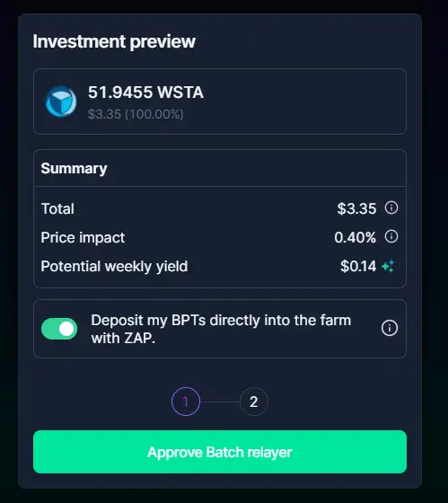Viewport: 448px width, 503px height.
Task: Click the sparkle icon next to $0.14
Action: coord(388,266)
